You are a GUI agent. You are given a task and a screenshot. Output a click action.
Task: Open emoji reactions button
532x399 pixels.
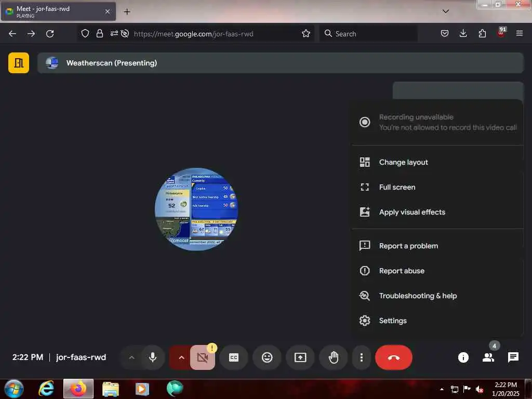(x=267, y=357)
